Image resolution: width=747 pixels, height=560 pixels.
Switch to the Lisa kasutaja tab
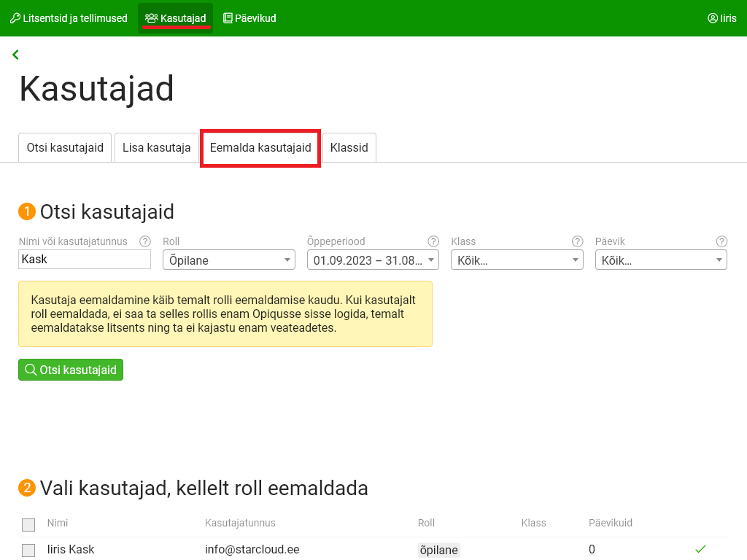tap(156, 147)
